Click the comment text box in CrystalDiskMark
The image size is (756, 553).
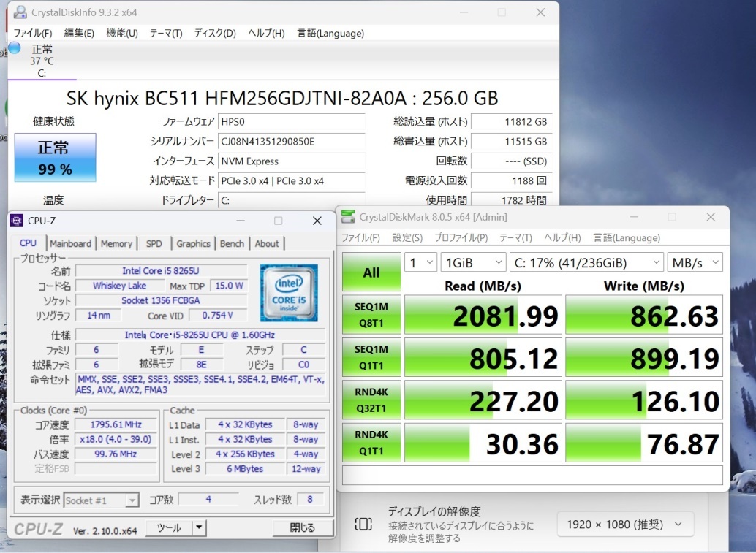pos(532,475)
